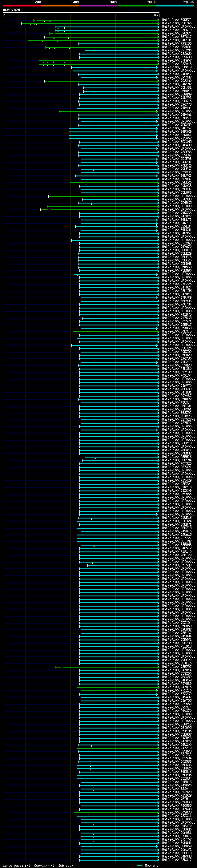Select hit label UniRef100_B4NLT3
This screenshot has height=868, width=197.
pos(177,220)
